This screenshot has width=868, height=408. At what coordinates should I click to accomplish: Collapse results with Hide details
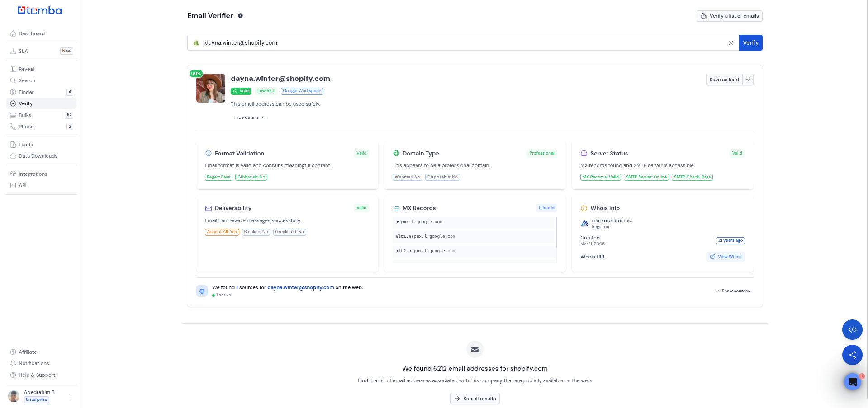pos(250,117)
